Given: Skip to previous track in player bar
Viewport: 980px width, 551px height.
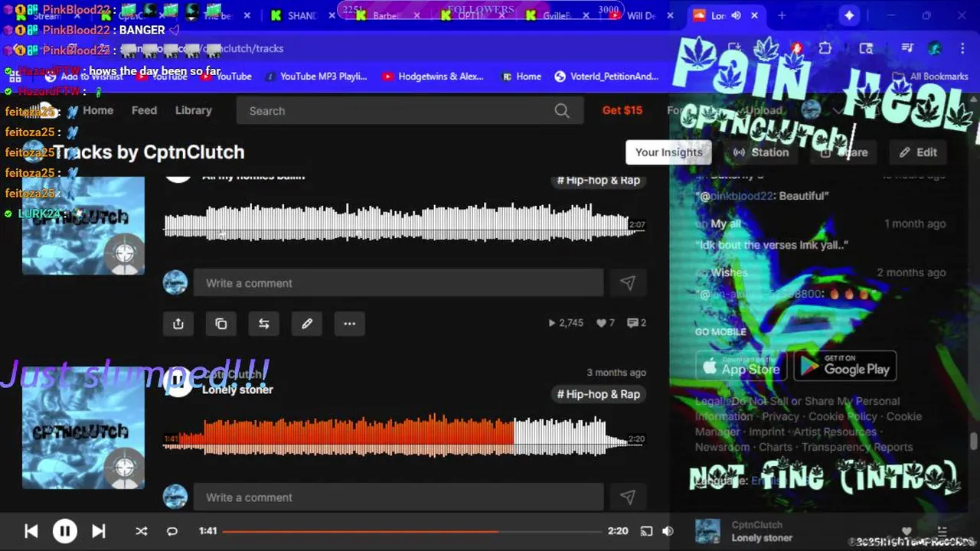Looking at the screenshot, I should tap(31, 531).
